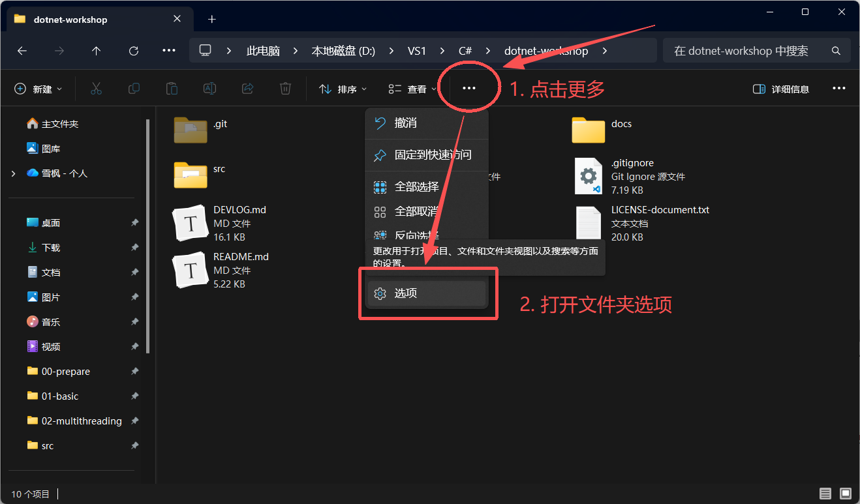Close the dotnet-workshop tab

[x=177, y=19]
